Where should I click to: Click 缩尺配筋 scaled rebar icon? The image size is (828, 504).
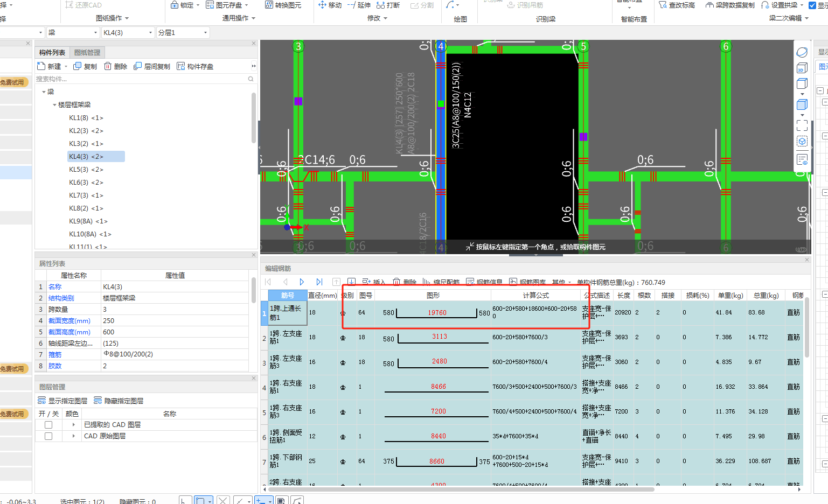(427, 282)
